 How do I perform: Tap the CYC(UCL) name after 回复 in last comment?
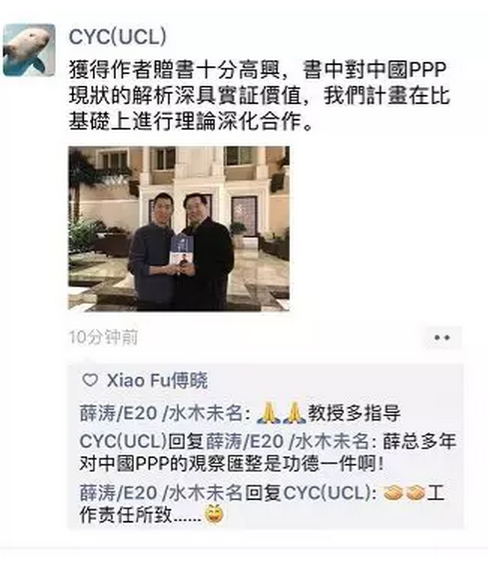pyautogui.click(x=328, y=493)
